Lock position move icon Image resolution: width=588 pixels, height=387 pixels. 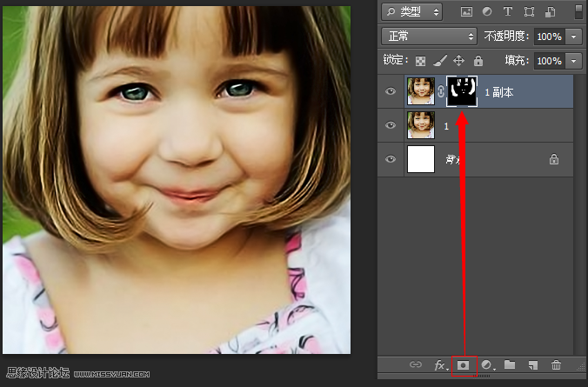coord(459,61)
